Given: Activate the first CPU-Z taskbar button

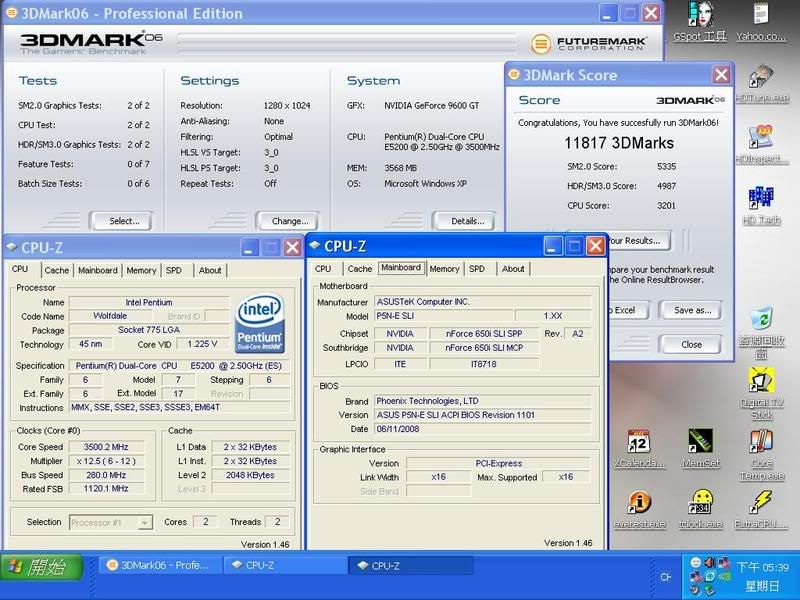Looking at the screenshot, I should (x=286, y=565).
